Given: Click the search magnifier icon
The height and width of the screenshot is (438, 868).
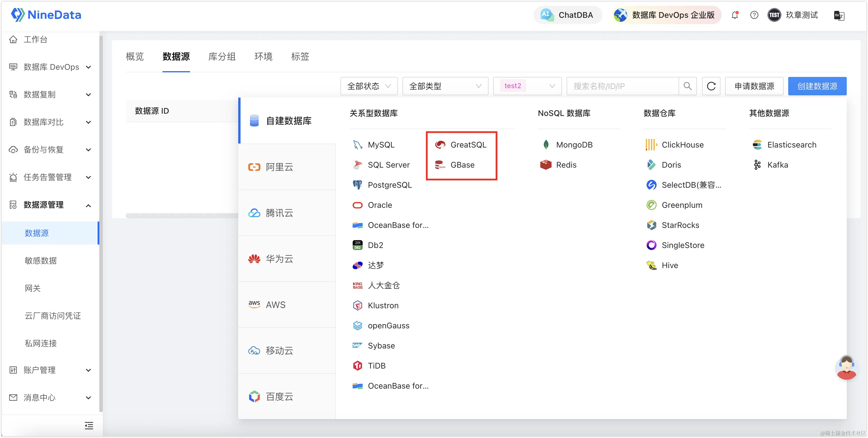Looking at the screenshot, I should [x=688, y=86].
